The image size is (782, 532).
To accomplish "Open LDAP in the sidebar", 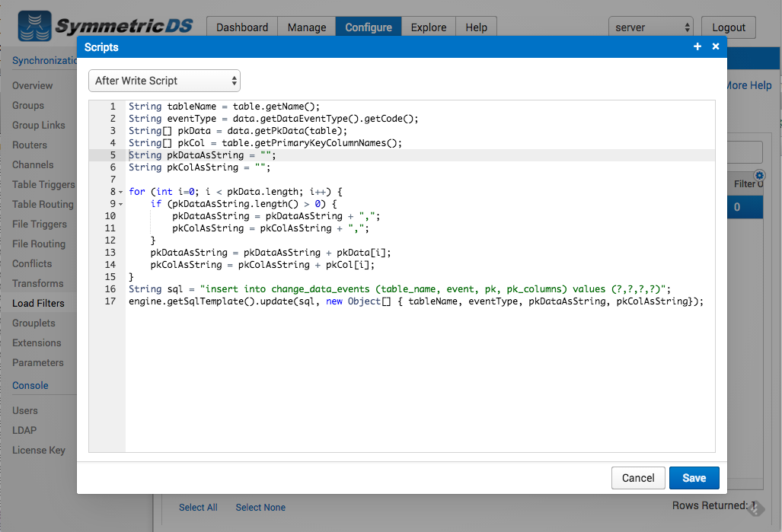I will pos(24,430).
